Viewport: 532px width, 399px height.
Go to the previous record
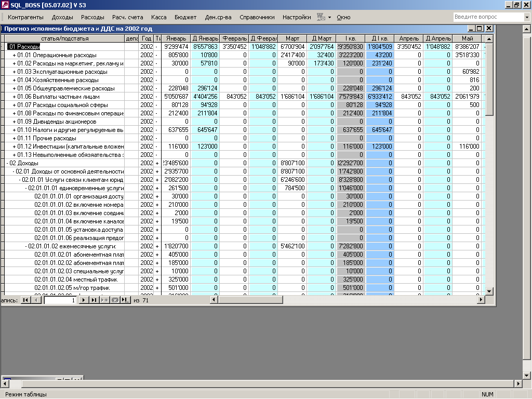point(36,300)
